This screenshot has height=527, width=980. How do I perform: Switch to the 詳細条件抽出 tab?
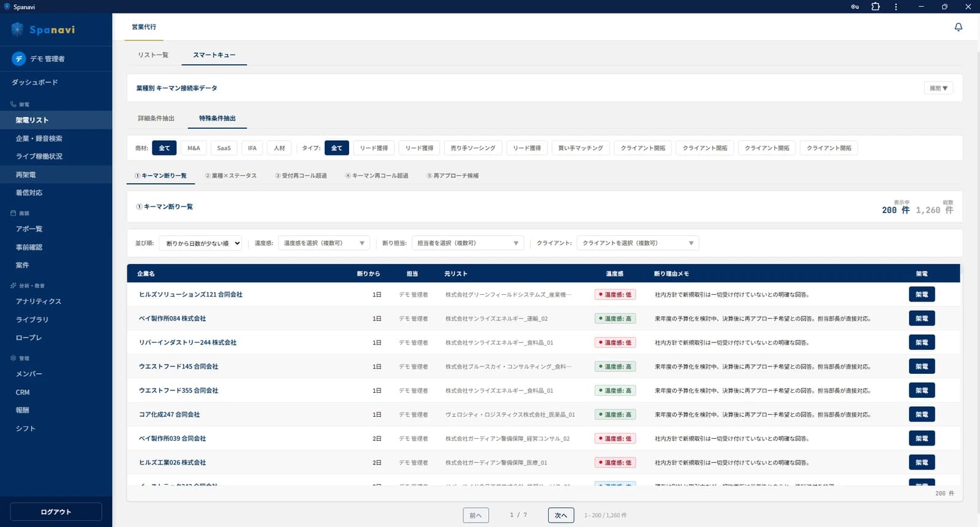tap(156, 118)
